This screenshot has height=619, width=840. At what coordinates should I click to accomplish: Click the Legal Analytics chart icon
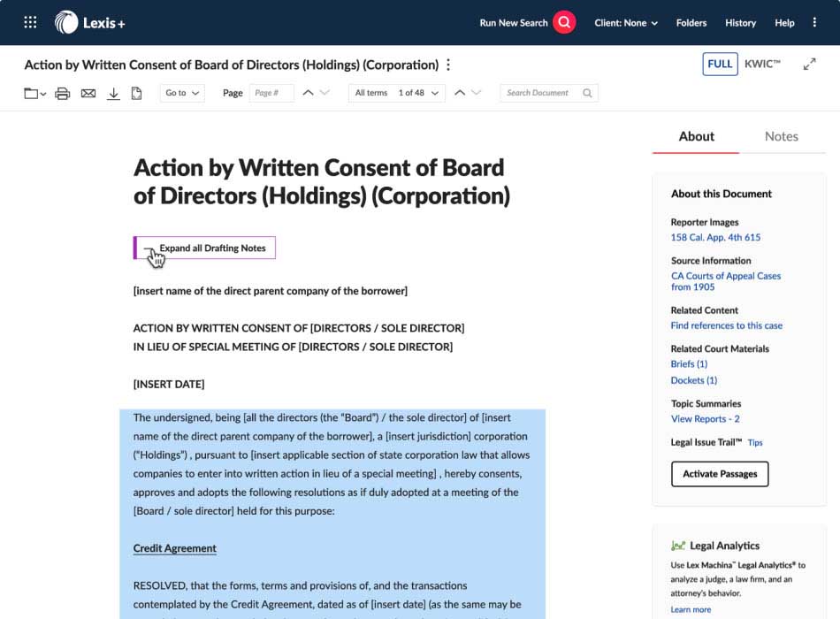pos(677,546)
